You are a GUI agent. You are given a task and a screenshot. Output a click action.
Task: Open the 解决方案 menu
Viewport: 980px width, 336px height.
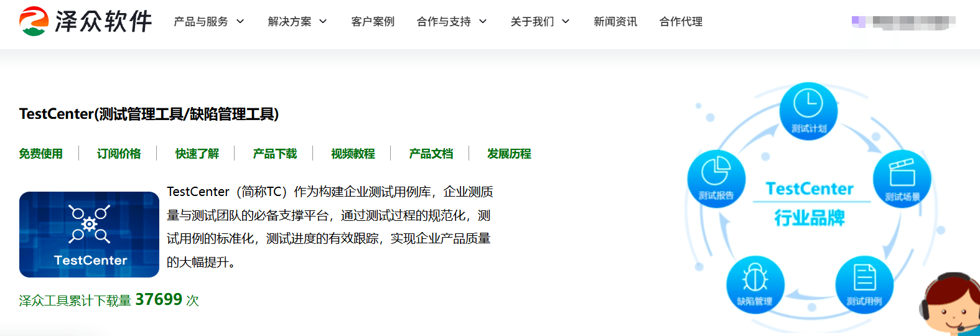pyautogui.click(x=289, y=22)
